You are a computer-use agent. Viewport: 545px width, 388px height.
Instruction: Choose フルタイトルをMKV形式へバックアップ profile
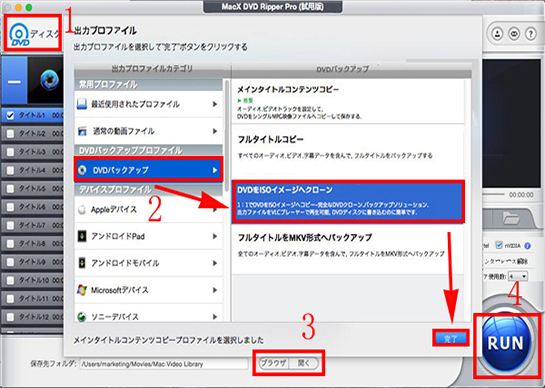pos(348,249)
